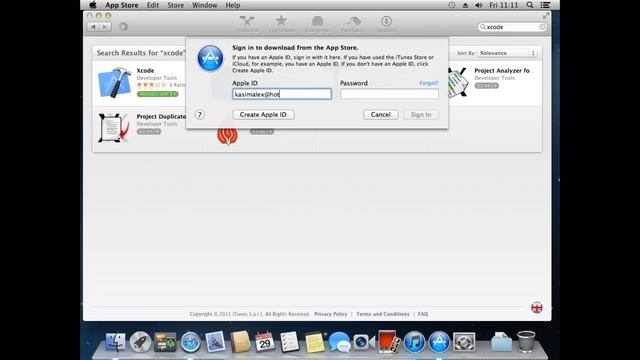640x360 pixels.
Task: Click the Time Machine clock menu icon
Action: click(451, 5)
